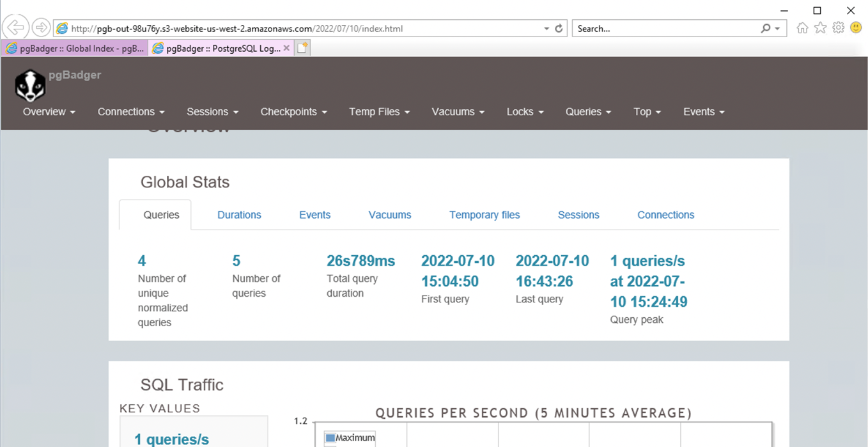Click the search magnifier icon
The image size is (868, 447).
click(x=765, y=29)
